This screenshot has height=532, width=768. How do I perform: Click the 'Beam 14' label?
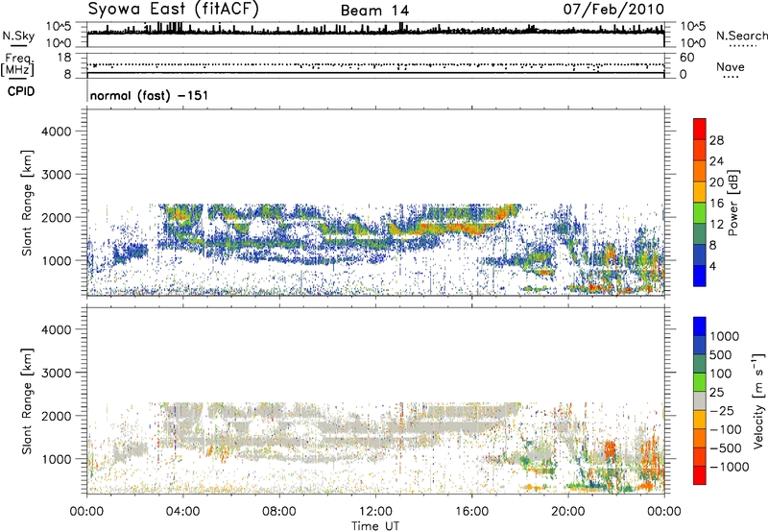pyautogui.click(x=374, y=11)
